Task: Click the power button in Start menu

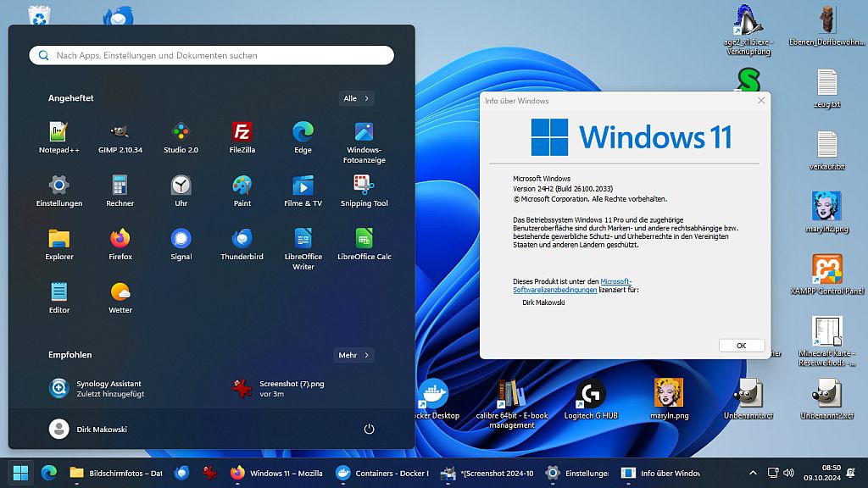Action: [369, 429]
